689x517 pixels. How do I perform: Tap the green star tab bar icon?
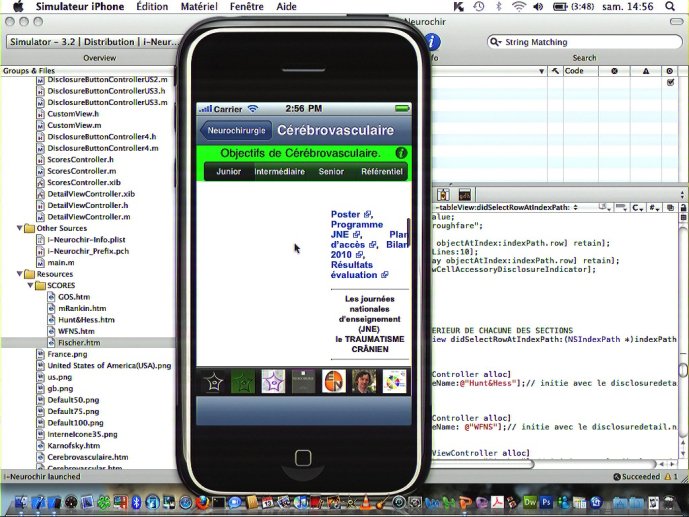point(243,382)
